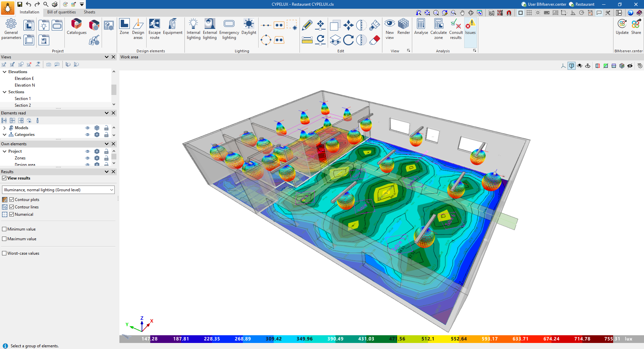The width and height of the screenshot is (644, 349).
Task: Collapse the Project tree node
Action: coord(5,151)
